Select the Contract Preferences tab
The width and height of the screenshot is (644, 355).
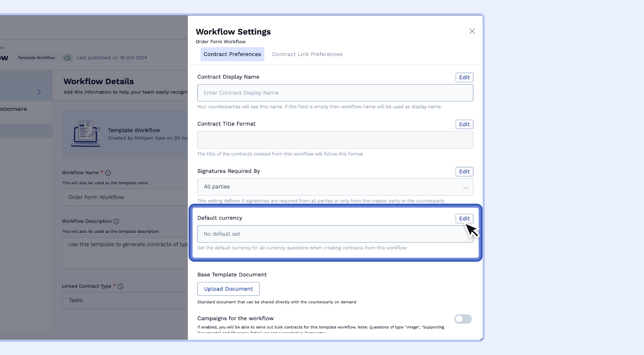coord(232,54)
